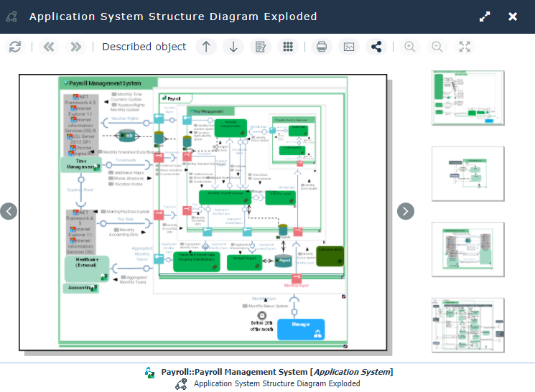Open the properties document icon
Image resolution: width=535 pixels, height=392 pixels.
(259, 47)
